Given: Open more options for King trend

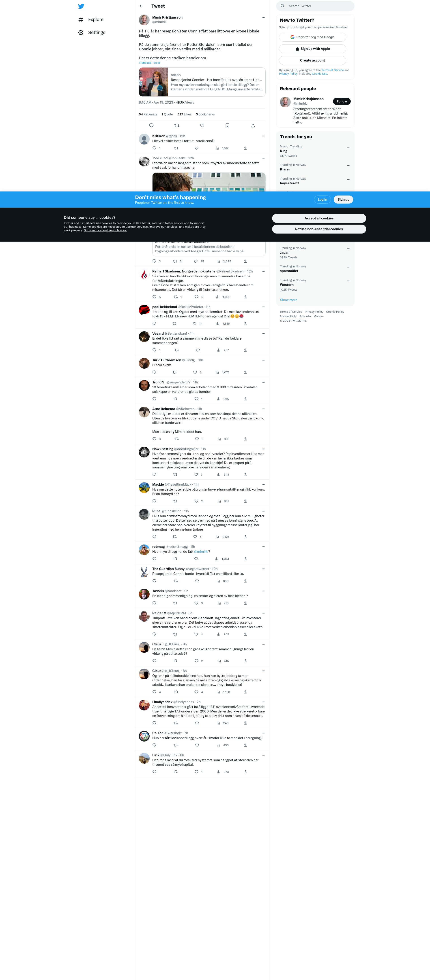Looking at the screenshot, I should pos(348,147).
